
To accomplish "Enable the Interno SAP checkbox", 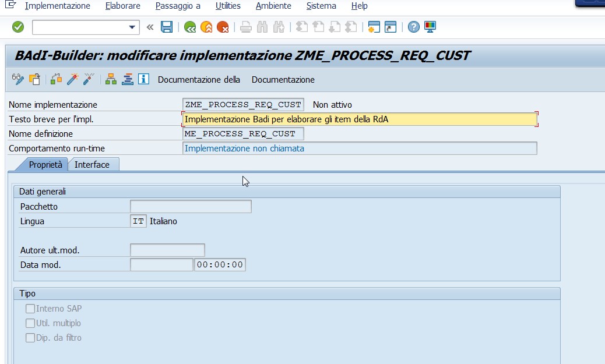I will [x=29, y=309].
